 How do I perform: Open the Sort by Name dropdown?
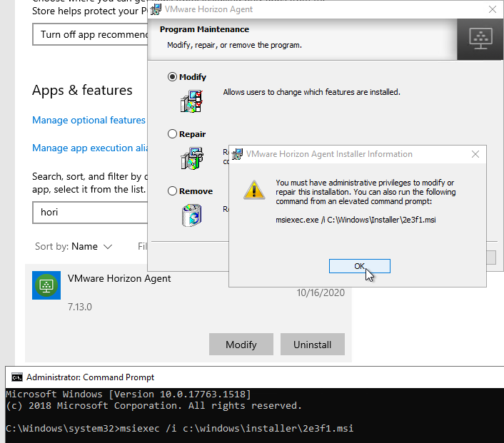(x=74, y=246)
